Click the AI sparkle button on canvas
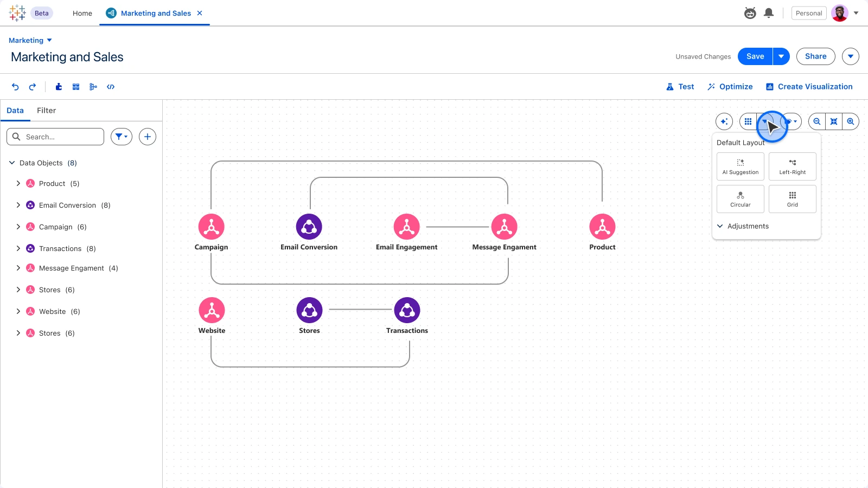This screenshot has height=488, width=868. pyautogui.click(x=724, y=121)
